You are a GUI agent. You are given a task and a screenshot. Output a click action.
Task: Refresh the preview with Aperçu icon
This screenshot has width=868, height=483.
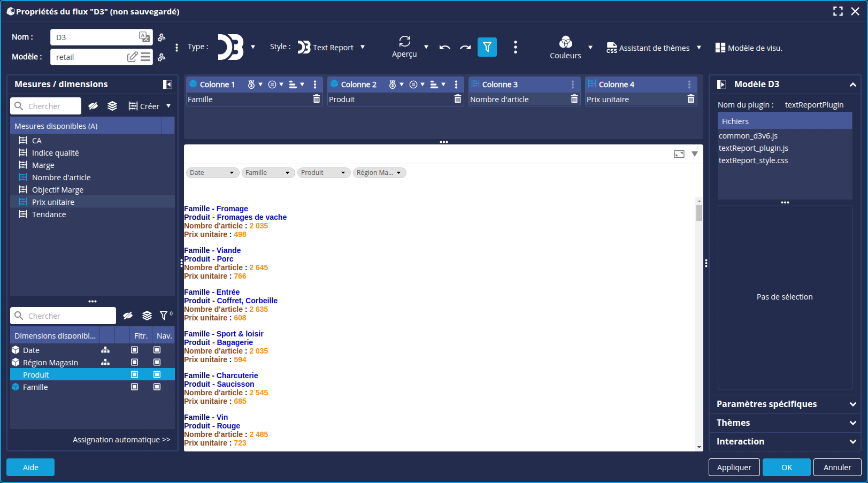pos(404,42)
